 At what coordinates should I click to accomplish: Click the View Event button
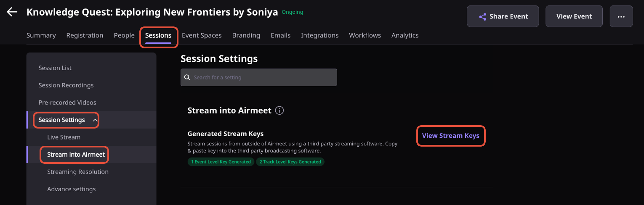pos(574,16)
